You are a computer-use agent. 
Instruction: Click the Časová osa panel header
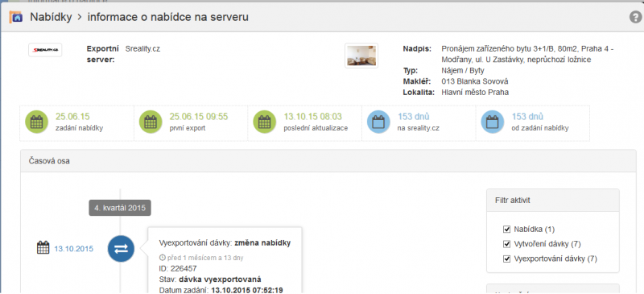pyautogui.click(x=328, y=161)
